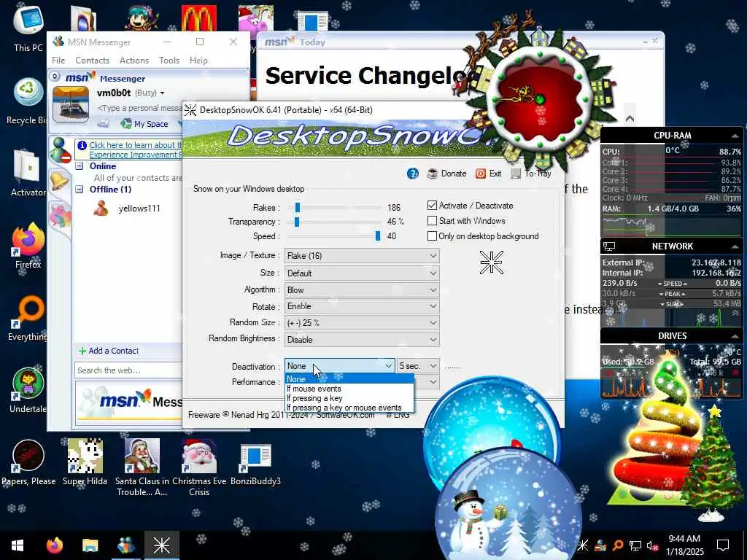
Task: Select If pressing a key or mouse events
Action: [349, 408]
